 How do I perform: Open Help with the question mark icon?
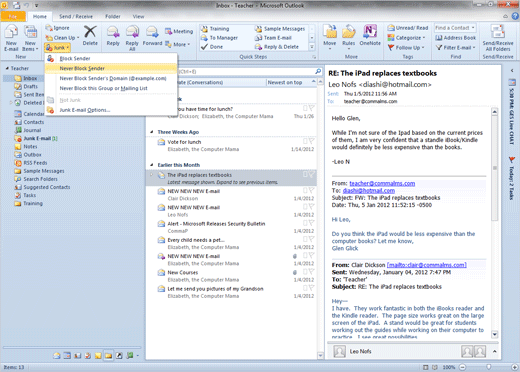[x=515, y=16]
